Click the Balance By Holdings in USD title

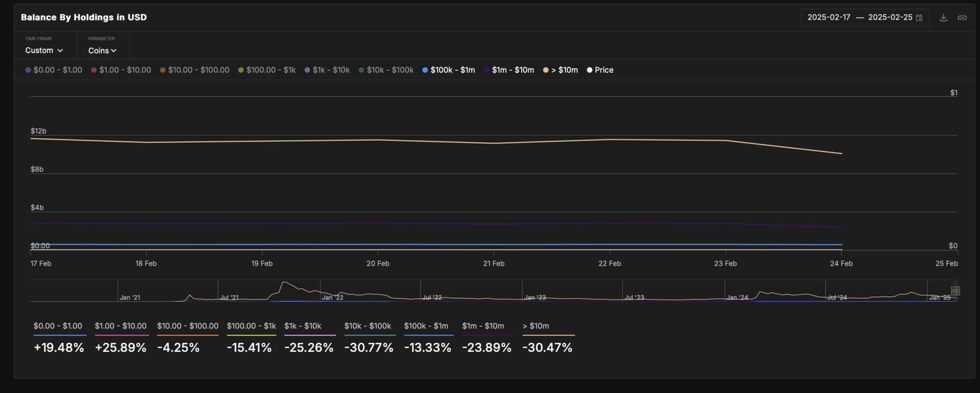(x=84, y=17)
